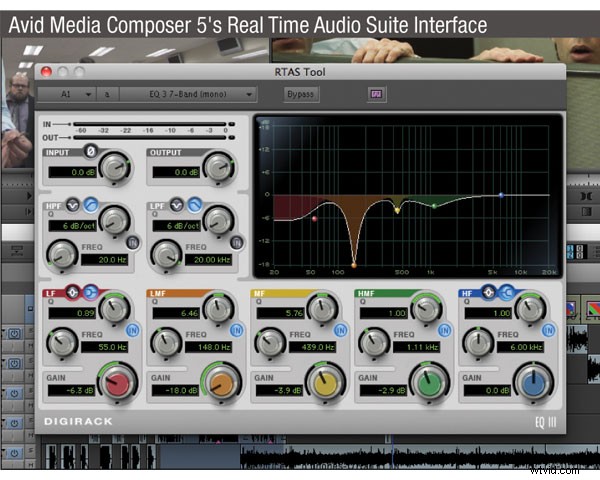Open the A1 track selector dropdown
Viewport: 600px width, 480px height.
click(x=67, y=94)
